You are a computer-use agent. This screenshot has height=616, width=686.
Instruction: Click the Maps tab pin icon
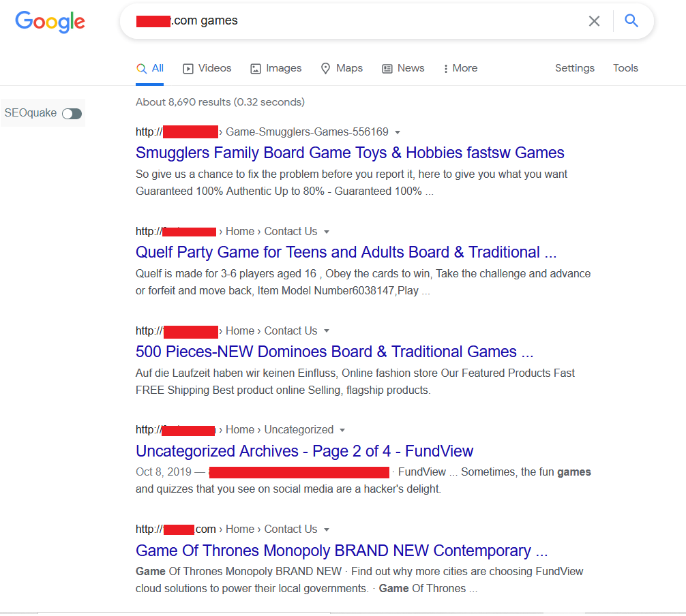[x=325, y=69]
